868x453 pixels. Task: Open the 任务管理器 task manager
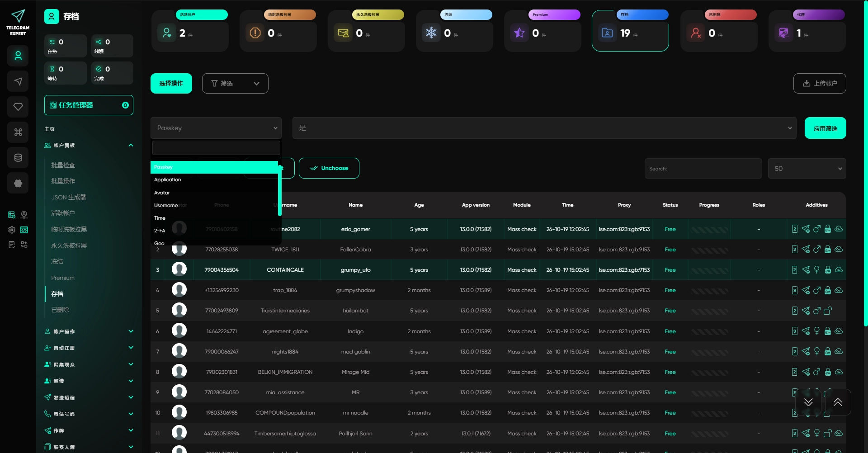[x=89, y=105]
